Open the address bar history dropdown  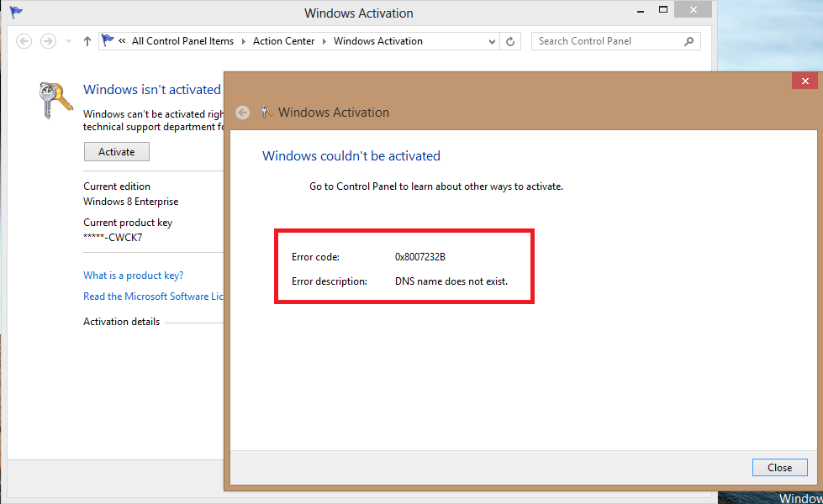[492, 41]
